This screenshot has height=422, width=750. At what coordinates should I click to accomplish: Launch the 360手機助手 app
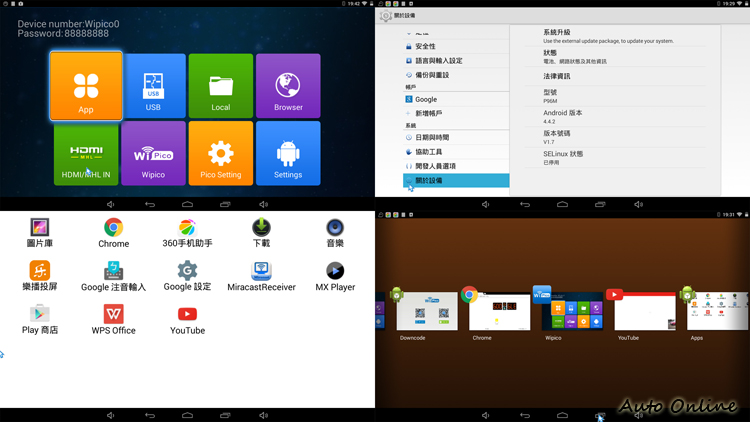coord(187,233)
